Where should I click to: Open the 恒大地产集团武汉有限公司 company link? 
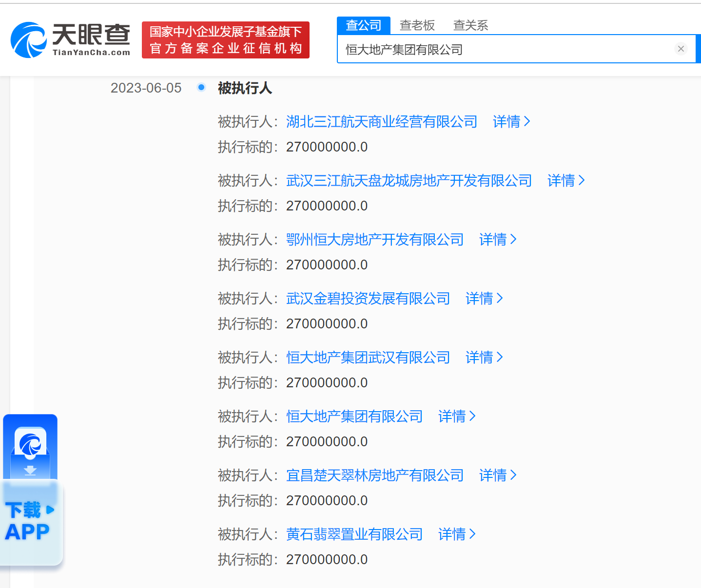[x=368, y=357]
